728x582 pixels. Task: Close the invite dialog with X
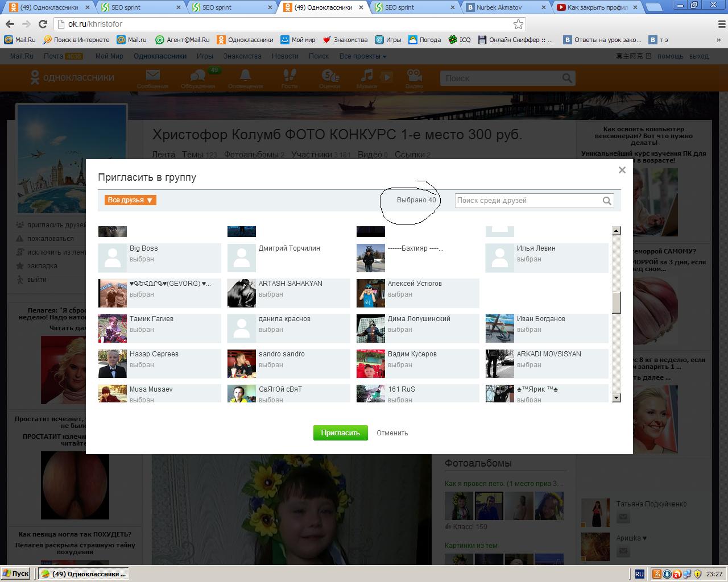pos(622,170)
